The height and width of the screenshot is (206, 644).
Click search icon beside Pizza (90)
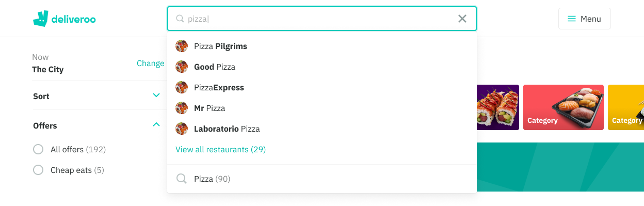tap(182, 179)
